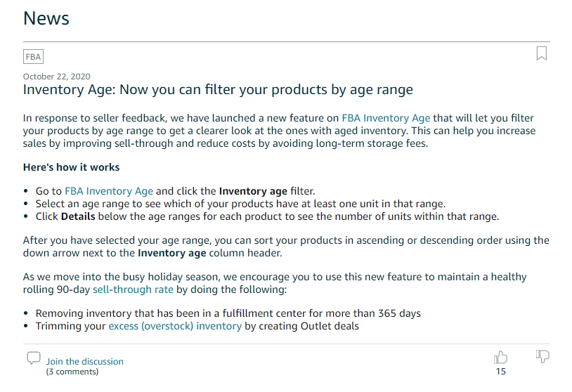Select the FBA category tag
572x392 pixels.
pos(33,57)
